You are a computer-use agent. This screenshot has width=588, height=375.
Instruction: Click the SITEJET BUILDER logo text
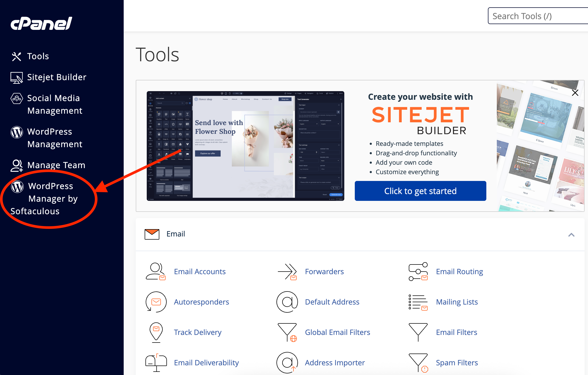[421, 120]
